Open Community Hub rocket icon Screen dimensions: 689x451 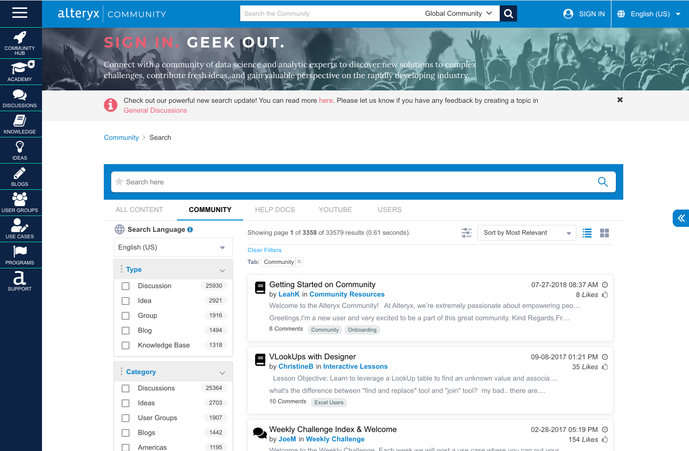20,43
